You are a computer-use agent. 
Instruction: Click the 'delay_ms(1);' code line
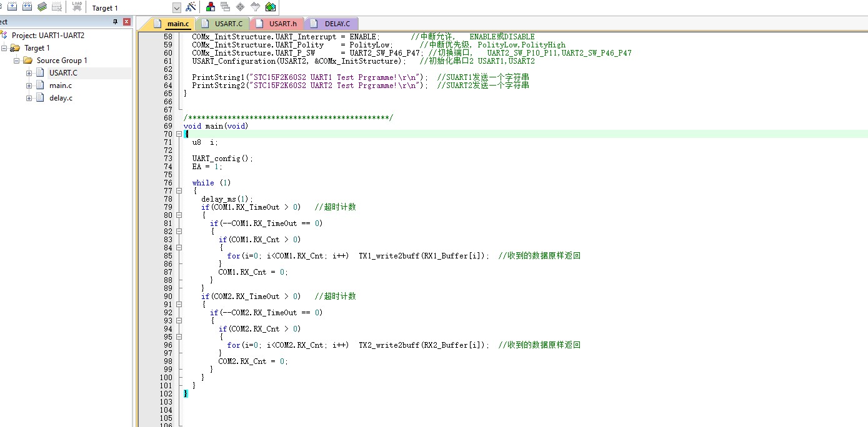(227, 199)
